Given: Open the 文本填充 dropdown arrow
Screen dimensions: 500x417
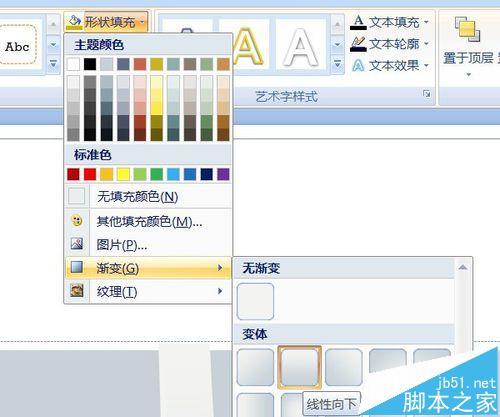Looking at the screenshot, I should coord(426,23).
